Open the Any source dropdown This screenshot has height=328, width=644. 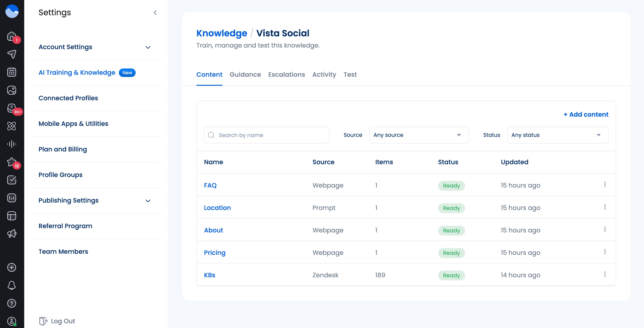[x=419, y=135]
